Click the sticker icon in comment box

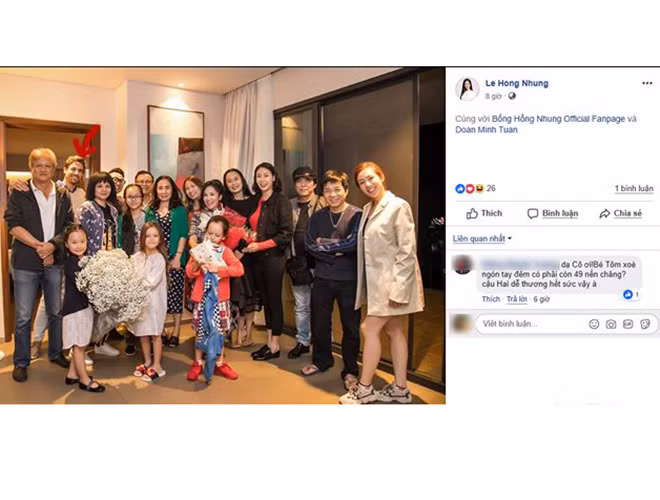(x=645, y=324)
